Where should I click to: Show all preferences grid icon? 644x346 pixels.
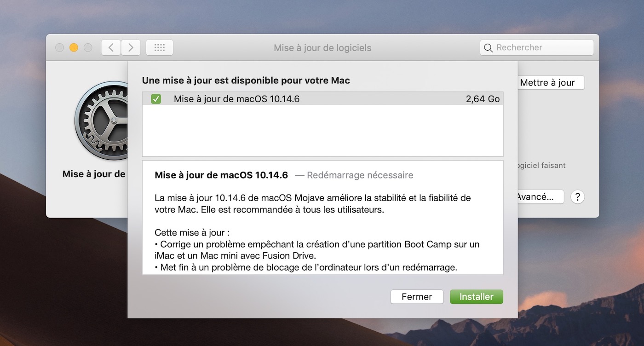coord(160,47)
